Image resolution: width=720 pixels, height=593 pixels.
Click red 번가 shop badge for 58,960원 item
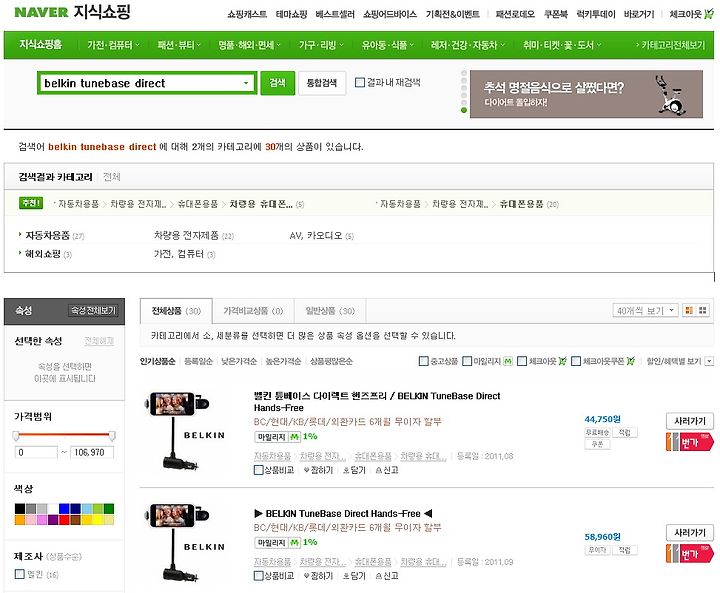point(690,553)
